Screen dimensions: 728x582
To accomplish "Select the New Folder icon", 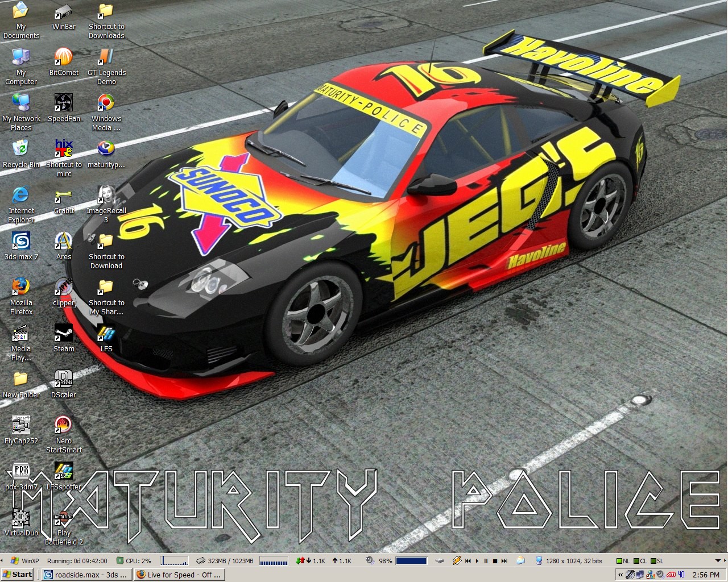I will coord(21,384).
